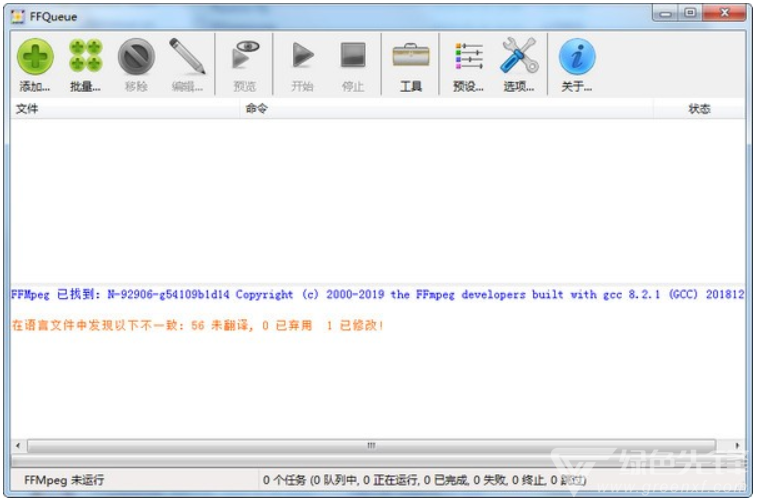Click the File (文件) column header
Screen dimensions: 758x501
125,109
